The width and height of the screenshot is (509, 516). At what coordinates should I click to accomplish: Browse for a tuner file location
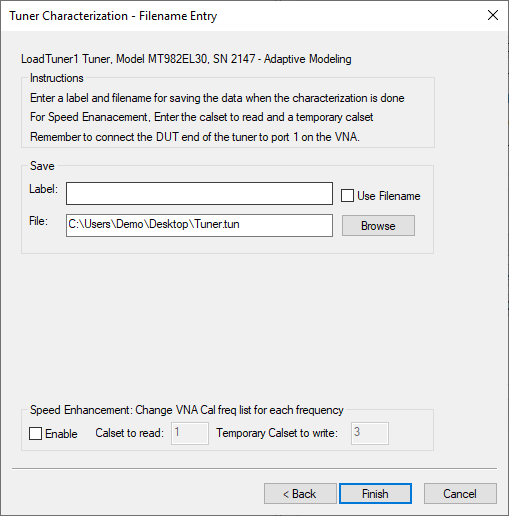point(378,226)
